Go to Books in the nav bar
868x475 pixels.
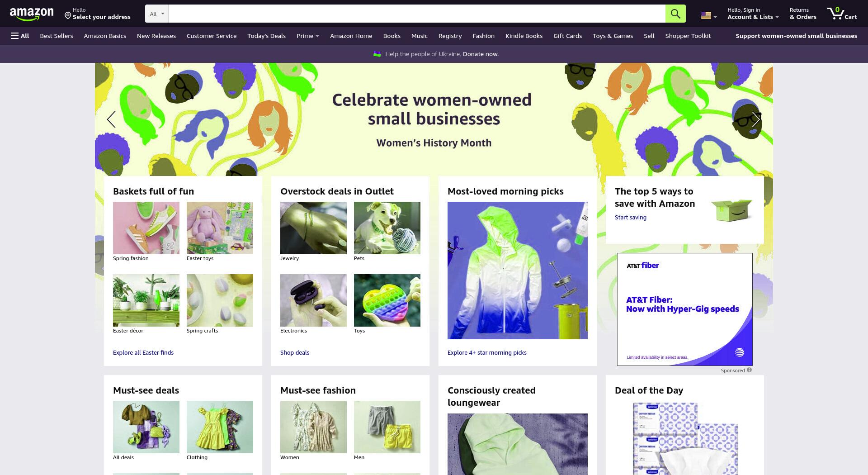pos(392,36)
